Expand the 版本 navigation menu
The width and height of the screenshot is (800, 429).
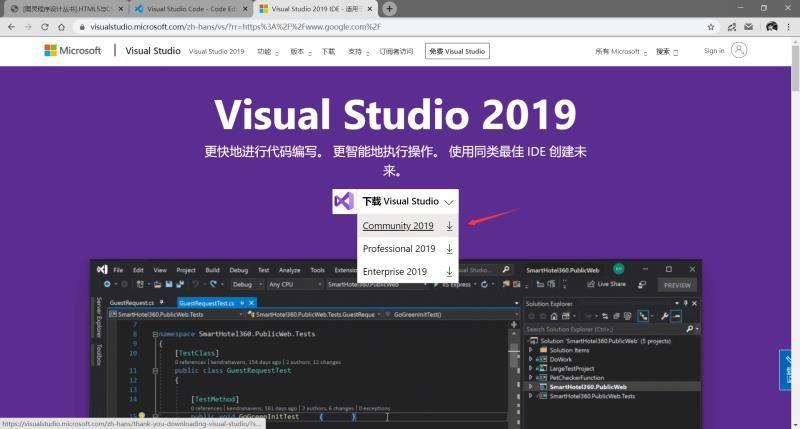pyautogui.click(x=301, y=52)
